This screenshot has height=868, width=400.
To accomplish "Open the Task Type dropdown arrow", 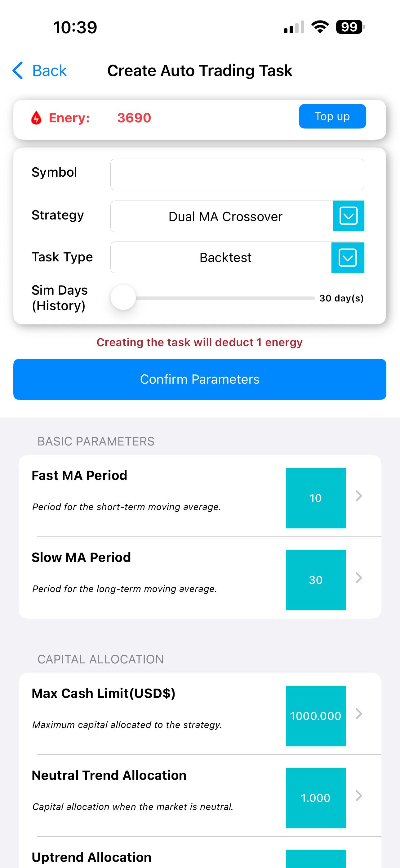I will click(x=348, y=258).
